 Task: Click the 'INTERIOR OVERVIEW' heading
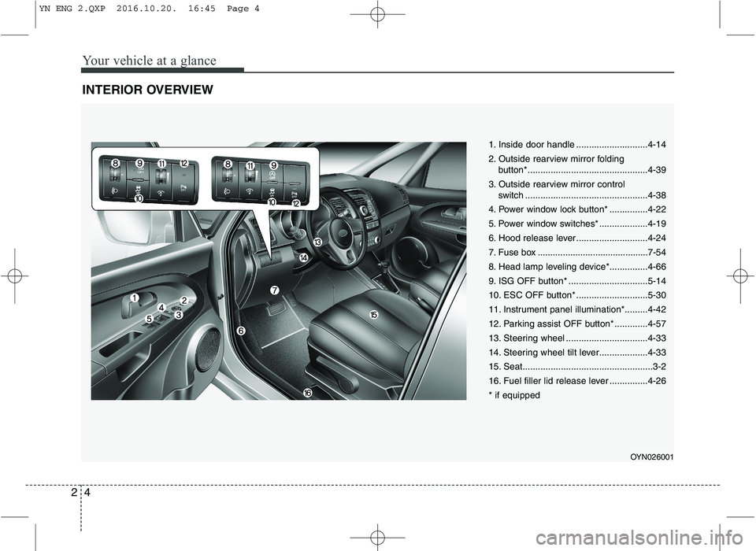[147, 90]
